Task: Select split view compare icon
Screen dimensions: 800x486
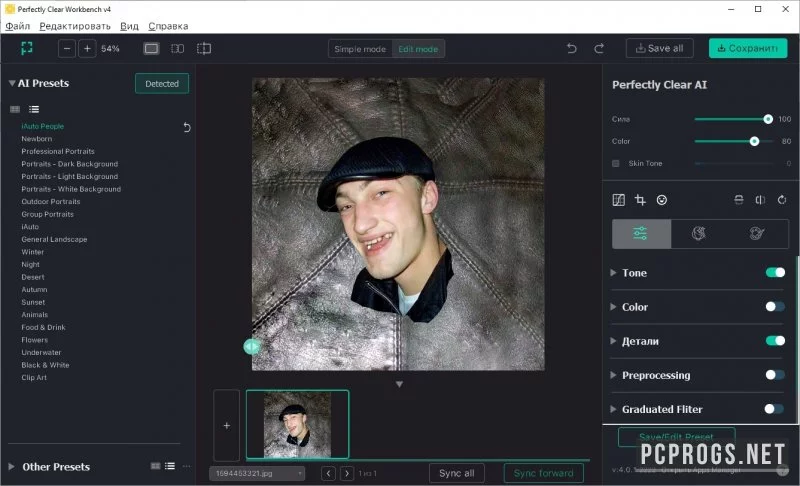Action: (x=204, y=48)
